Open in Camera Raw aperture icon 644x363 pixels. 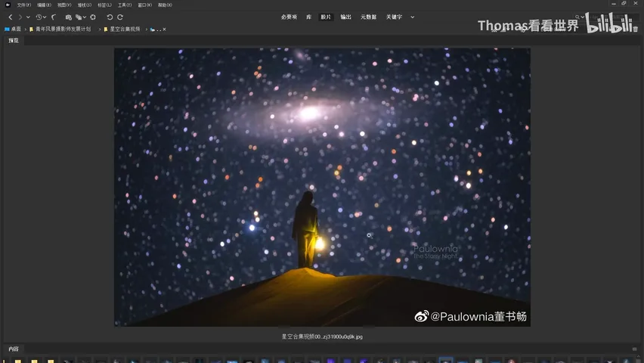[93, 17]
